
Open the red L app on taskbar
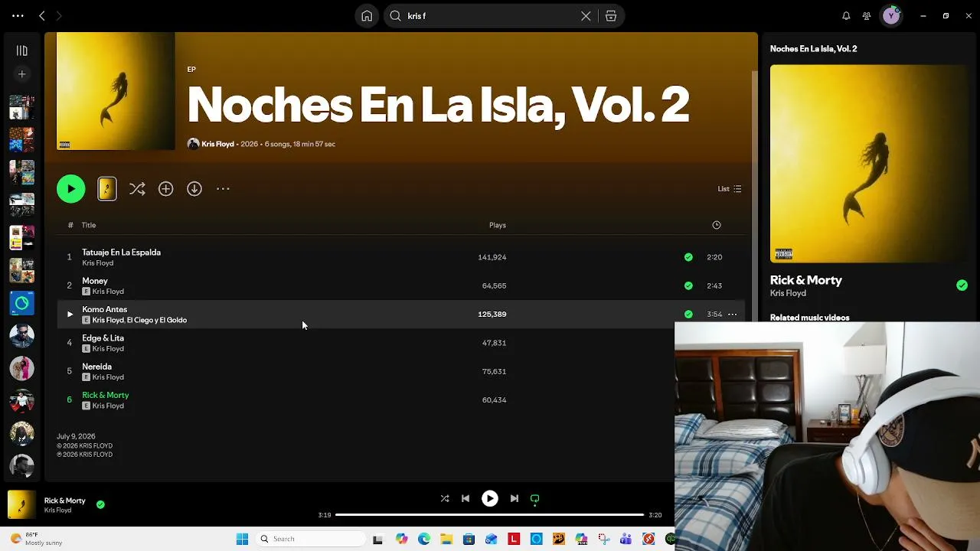point(514,539)
